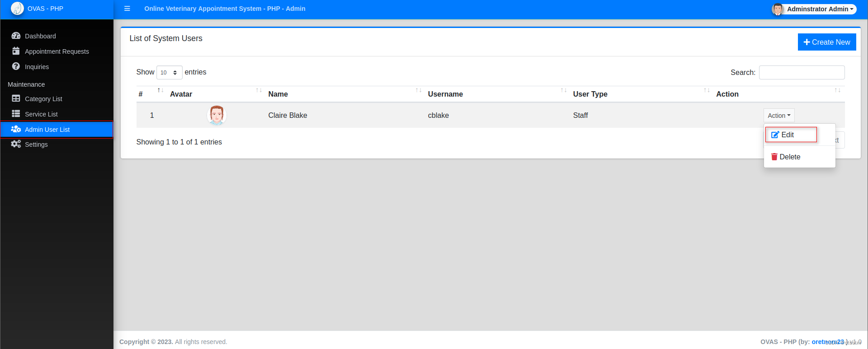Click inside the Search input field
Screen dimensions: 868x349
tap(802, 72)
